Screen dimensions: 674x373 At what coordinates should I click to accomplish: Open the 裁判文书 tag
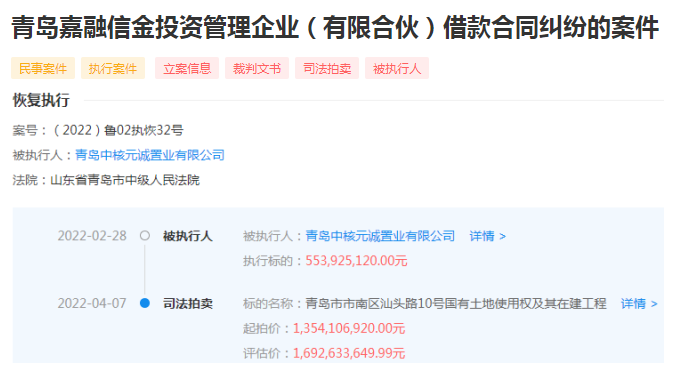(257, 68)
